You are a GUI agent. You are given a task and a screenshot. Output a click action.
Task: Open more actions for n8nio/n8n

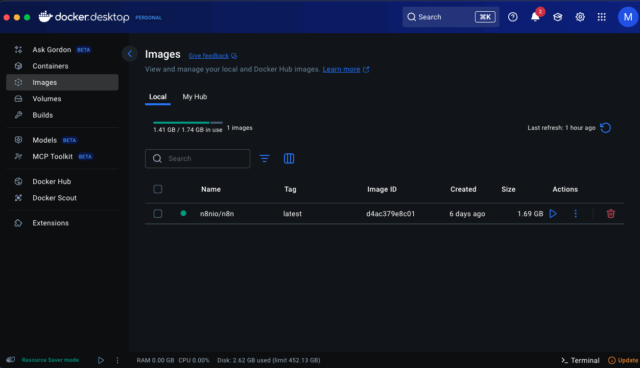[576, 214]
